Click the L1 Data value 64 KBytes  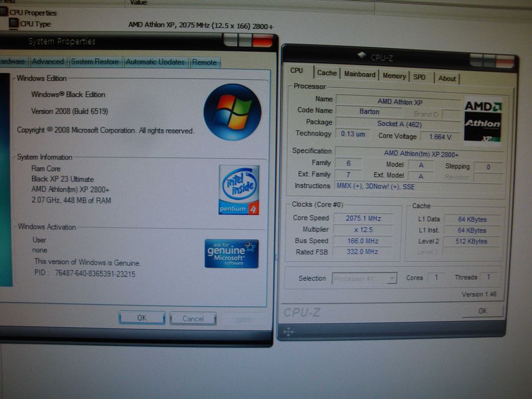(x=472, y=219)
